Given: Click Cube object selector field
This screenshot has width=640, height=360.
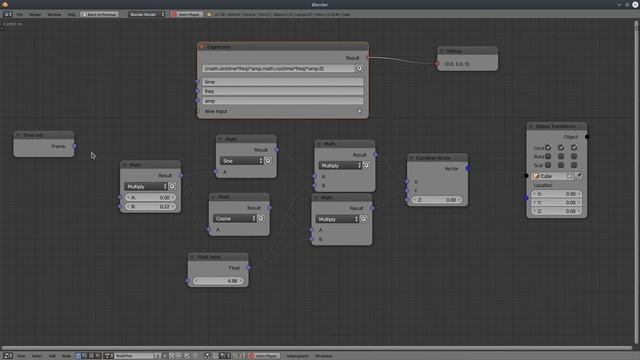Looking at the screenshot, I should point(549,176).
